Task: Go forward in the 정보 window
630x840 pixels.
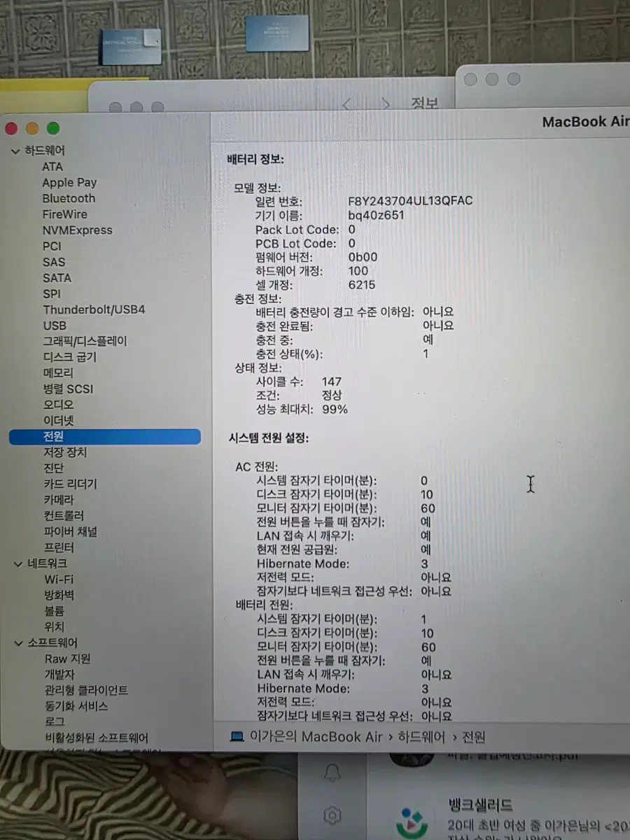Action: [x=385, y=104]
